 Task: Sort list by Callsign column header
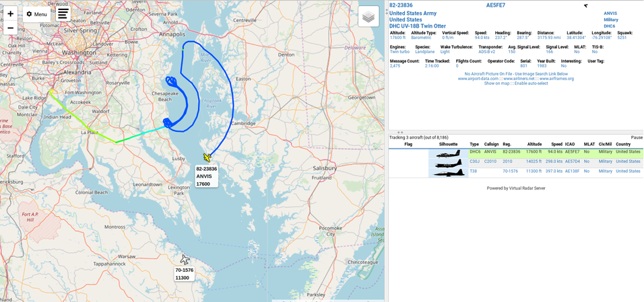point(491,145)
